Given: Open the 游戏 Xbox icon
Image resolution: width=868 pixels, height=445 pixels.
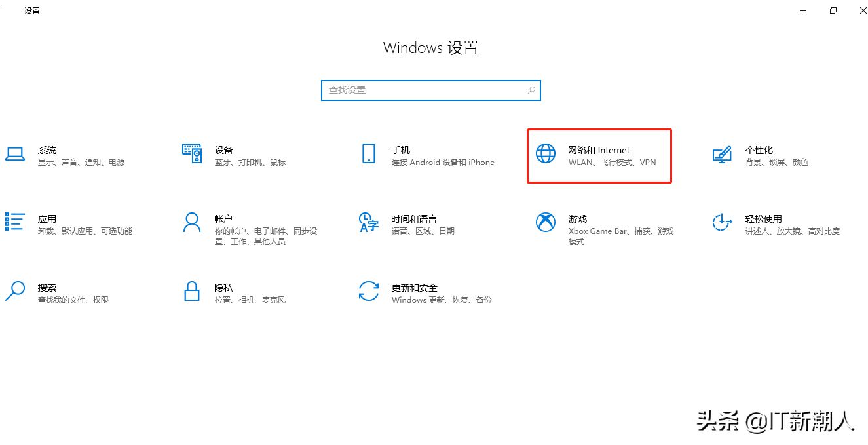Looking at the screenshot, I should click(546, 222).
